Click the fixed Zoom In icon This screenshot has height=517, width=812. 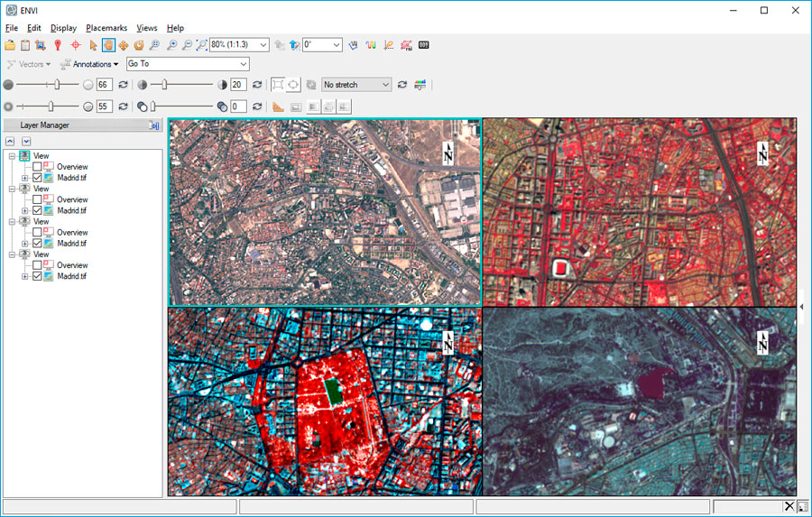(x=172, y=45)
